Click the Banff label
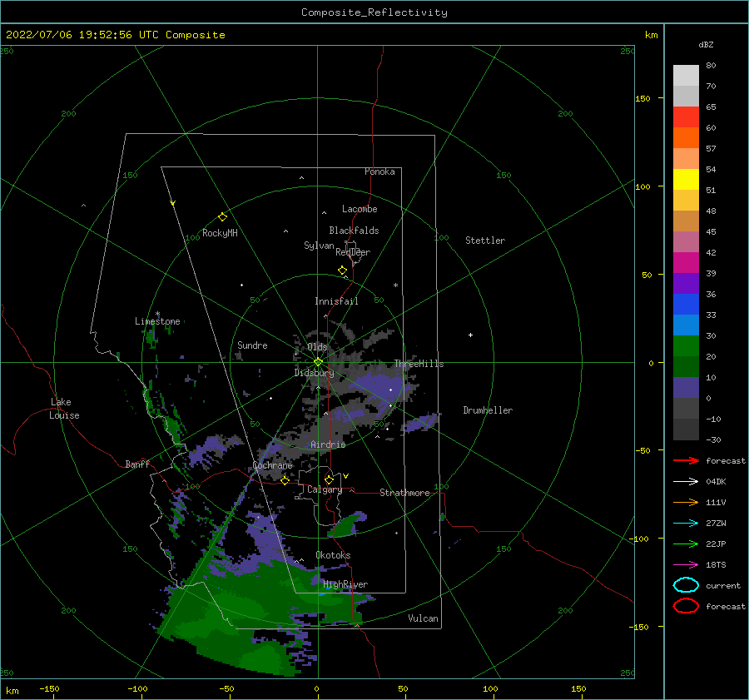749x700 pixels. click(137, 464)
